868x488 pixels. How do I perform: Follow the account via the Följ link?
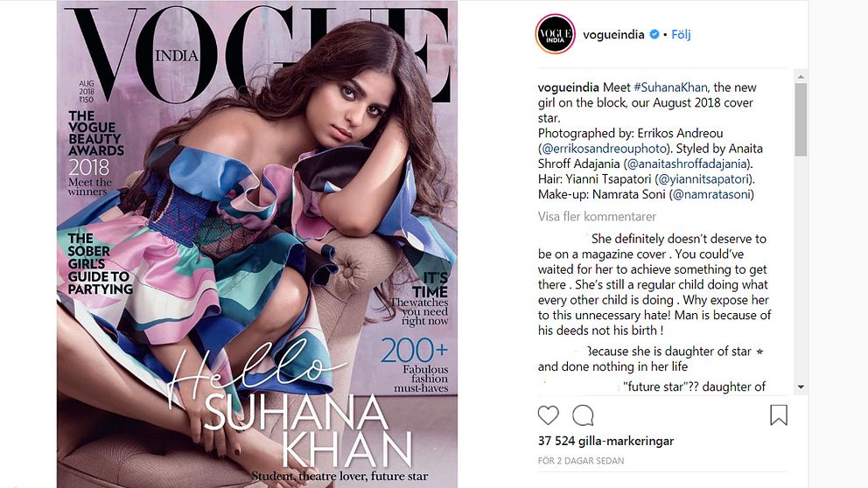pyautogui.click(x=681, y=34)
